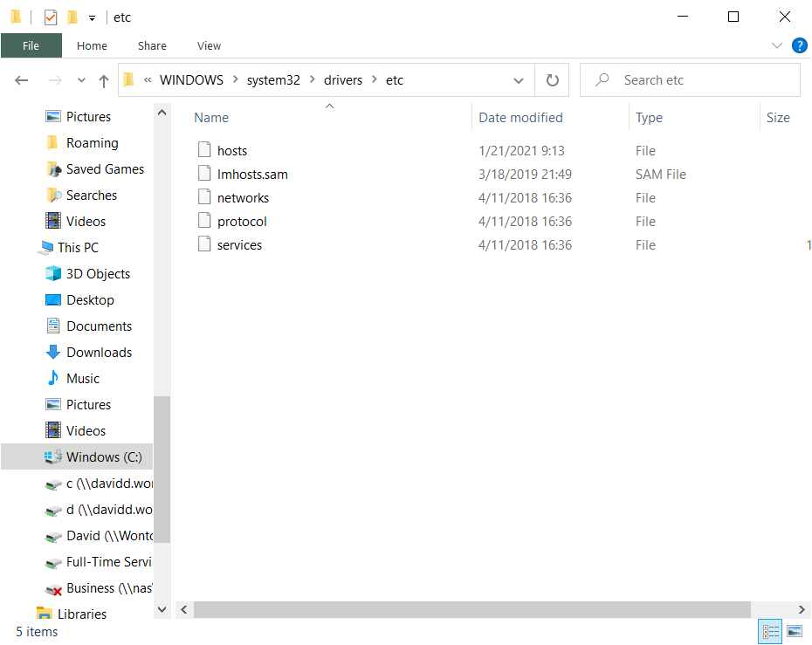Screen dimensions: 812x645
Task: Click the Up one level arrow
Action: coord(104,80)
